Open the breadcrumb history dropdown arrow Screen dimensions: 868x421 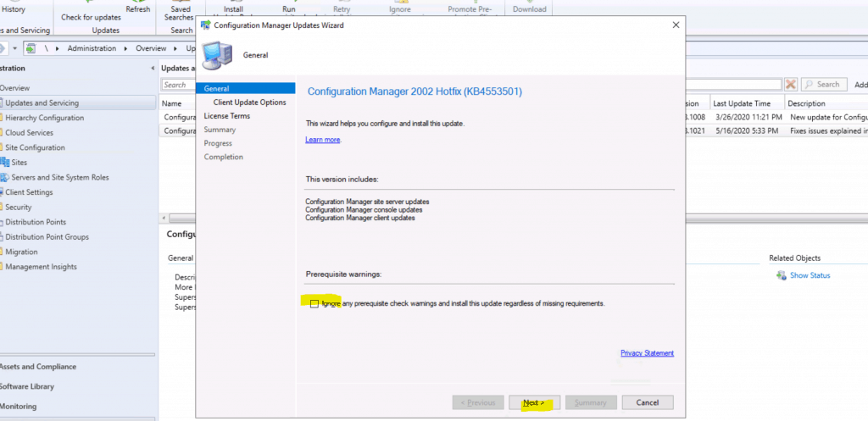point(15,48)
